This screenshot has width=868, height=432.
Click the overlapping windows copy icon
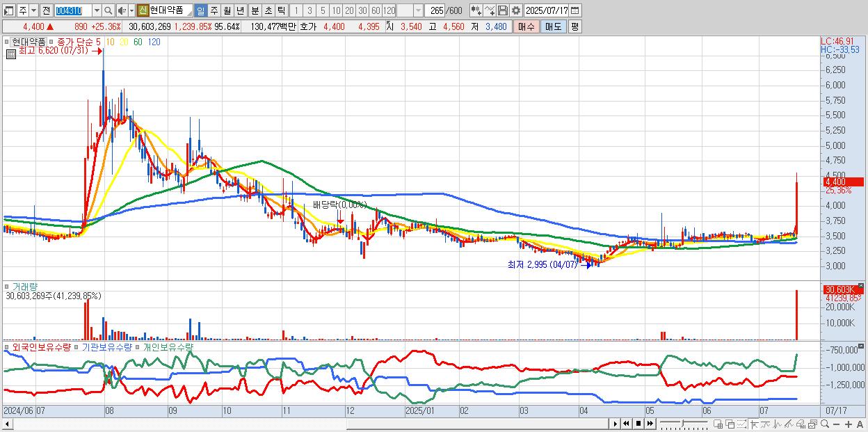tap(730, 424)
